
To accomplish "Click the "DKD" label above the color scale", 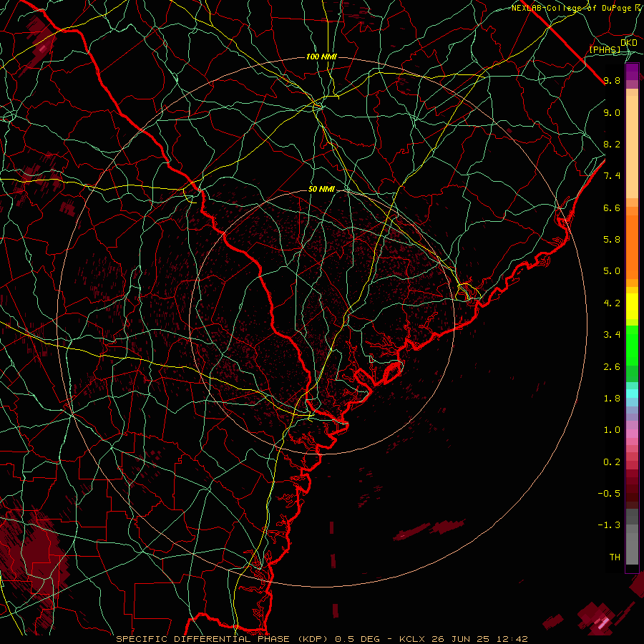I will 629,42.
